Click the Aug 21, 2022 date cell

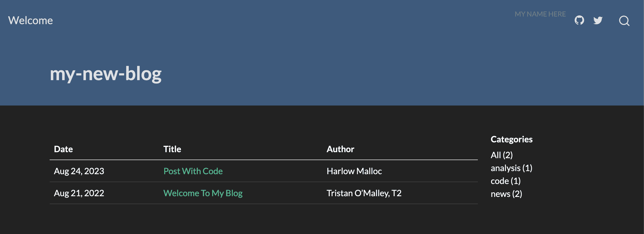coord(79,193)
